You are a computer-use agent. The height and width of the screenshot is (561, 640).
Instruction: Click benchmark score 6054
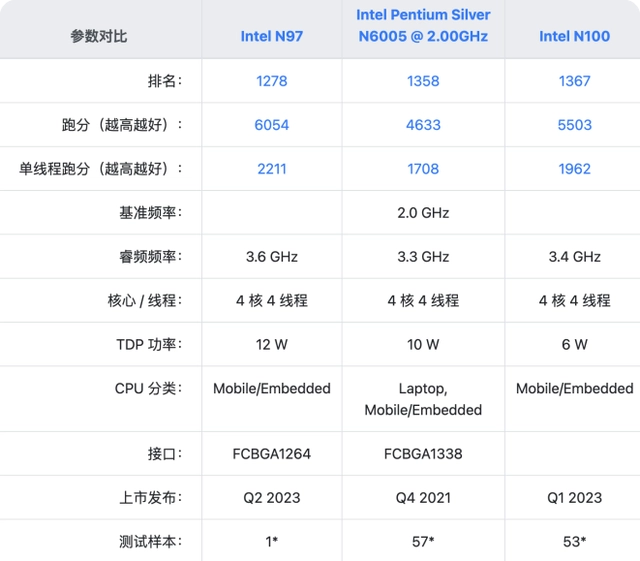tap(271, 125)
